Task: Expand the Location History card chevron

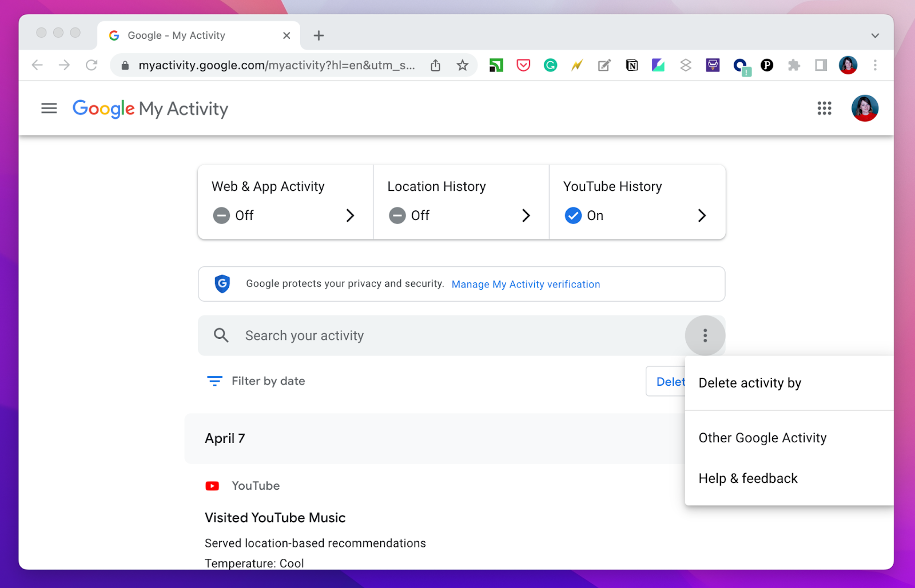Action: pos(526,215)
